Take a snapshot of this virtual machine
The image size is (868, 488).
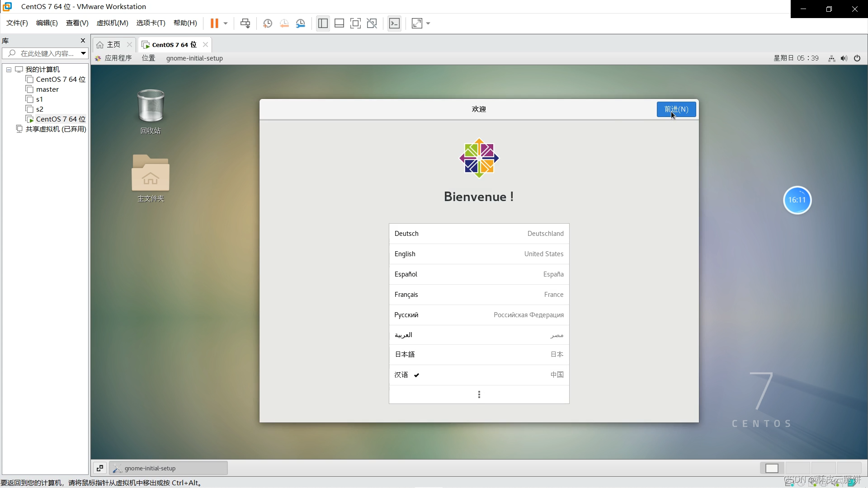click(x=268, y=23)
